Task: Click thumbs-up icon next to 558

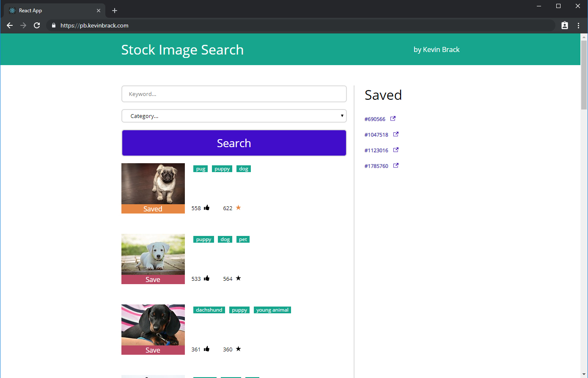Action: (206, 208)
